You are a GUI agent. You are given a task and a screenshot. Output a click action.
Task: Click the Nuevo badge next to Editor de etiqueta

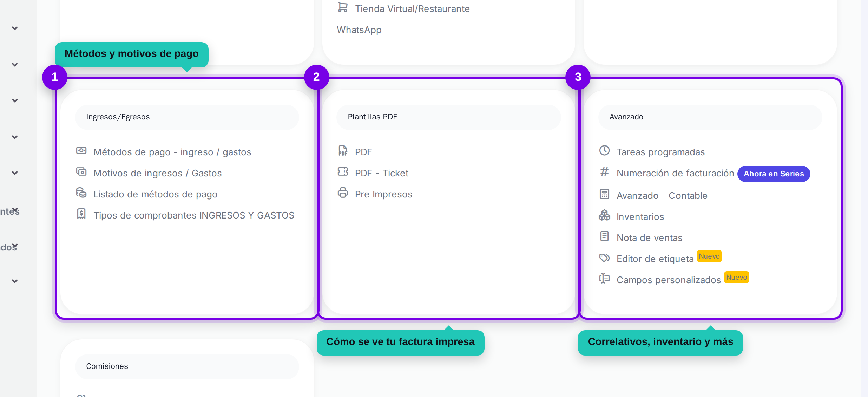[709, 256]
